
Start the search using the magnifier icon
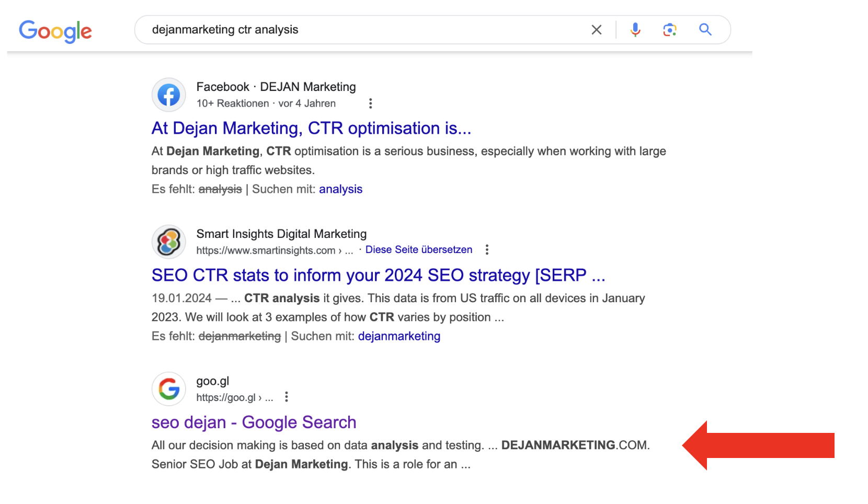pos(705,30)
